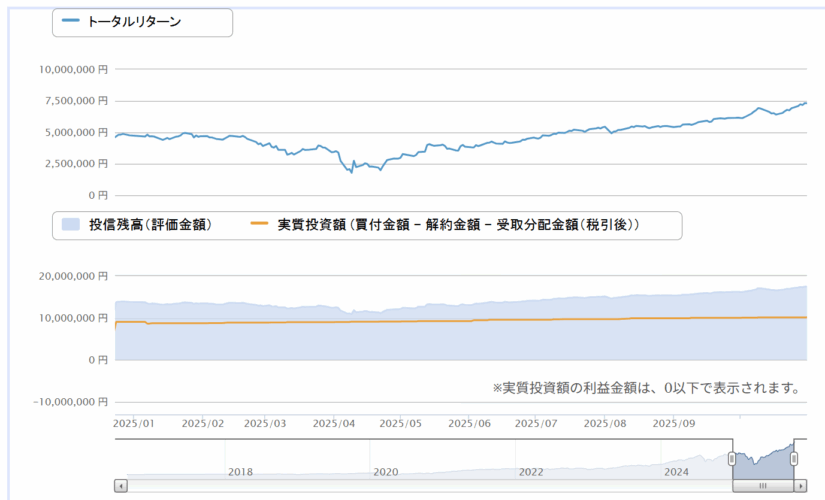Click the left range-selector handle in navigator
Viewport: 825px width, 500px height.
point(732,458)
